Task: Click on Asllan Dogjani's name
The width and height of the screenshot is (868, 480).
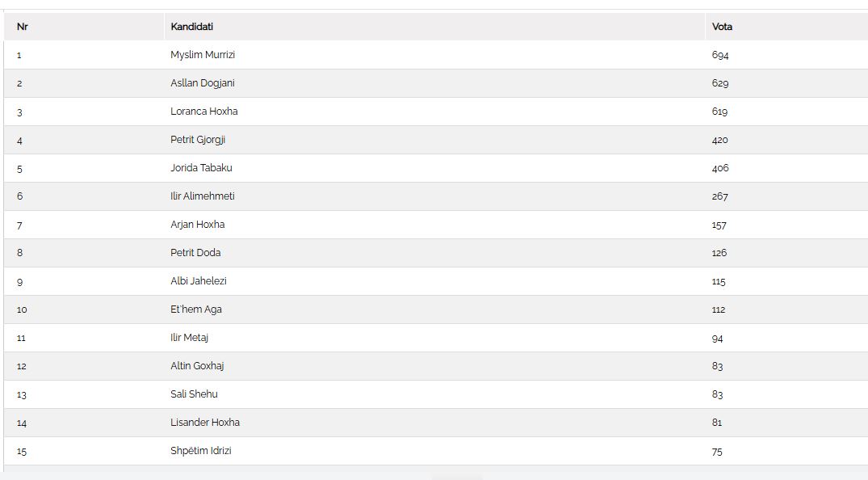Action: [x=203, y=83]
